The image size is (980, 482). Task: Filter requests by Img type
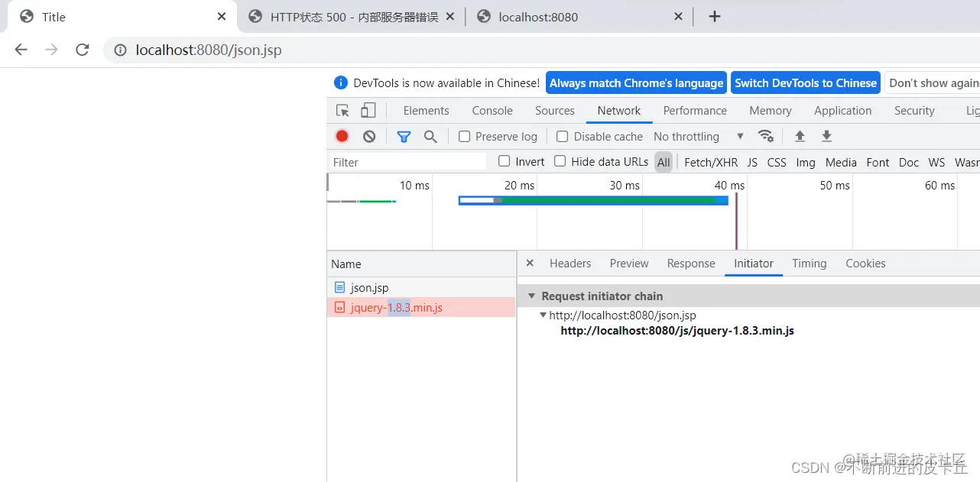click(x=806, y=162)
